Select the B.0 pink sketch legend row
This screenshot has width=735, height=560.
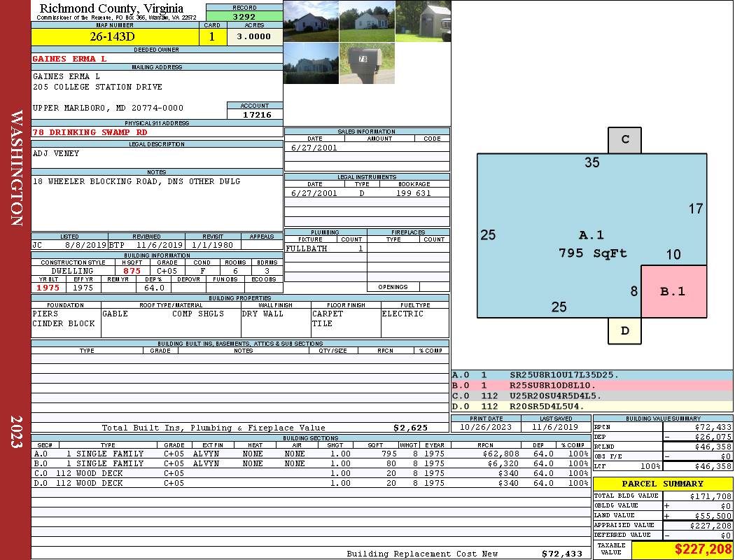coord(591,386)
